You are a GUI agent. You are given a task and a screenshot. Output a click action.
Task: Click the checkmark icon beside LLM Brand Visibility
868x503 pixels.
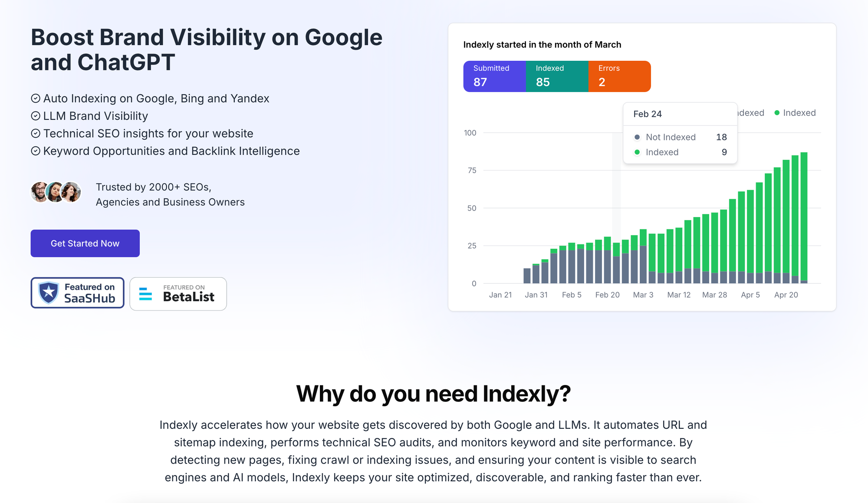coord(36,116)
